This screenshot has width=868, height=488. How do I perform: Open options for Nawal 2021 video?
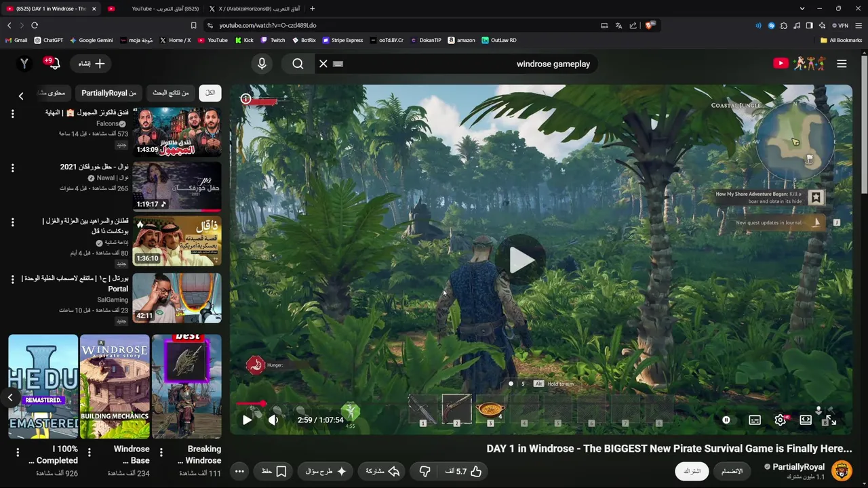point(12,168)
